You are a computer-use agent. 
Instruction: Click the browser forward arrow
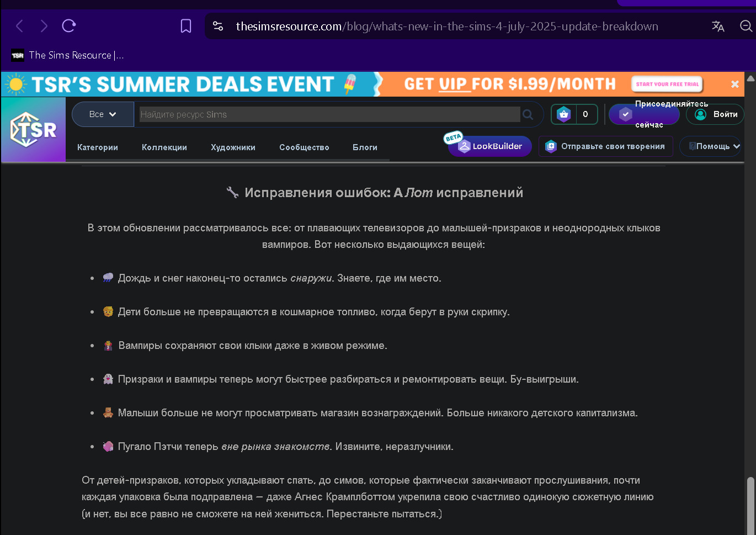[44, 26]
